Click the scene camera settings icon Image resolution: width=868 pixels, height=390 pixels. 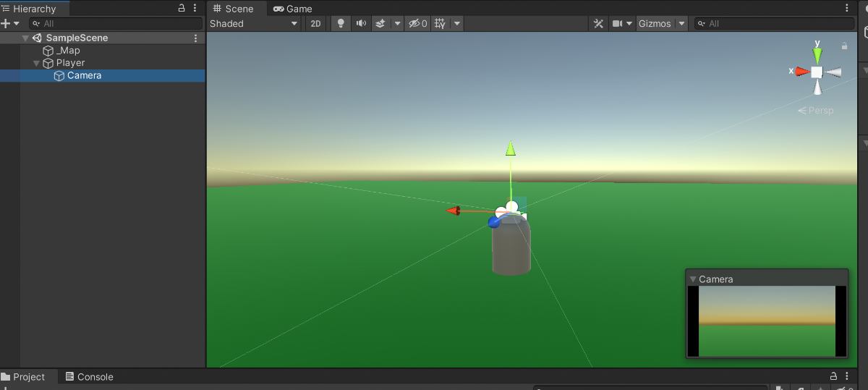click(617, 23)
